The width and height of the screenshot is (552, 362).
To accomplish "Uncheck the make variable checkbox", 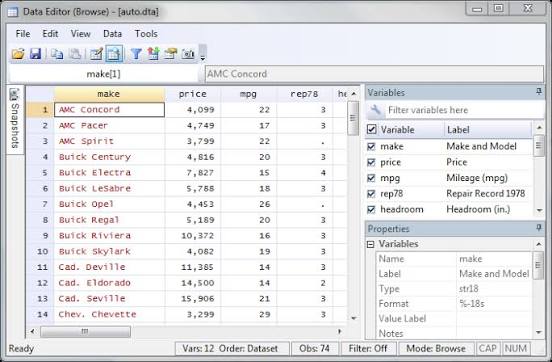I will (x=371, y=146).
